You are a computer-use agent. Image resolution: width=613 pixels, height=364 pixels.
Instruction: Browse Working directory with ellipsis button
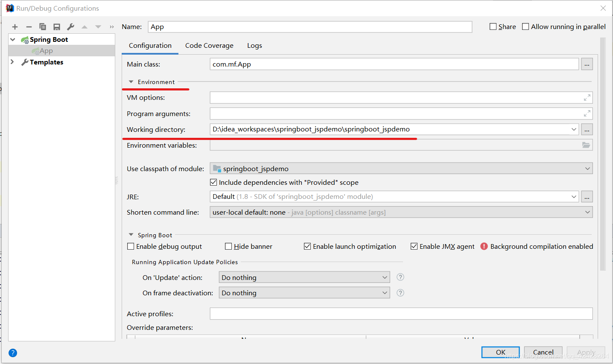587,129
